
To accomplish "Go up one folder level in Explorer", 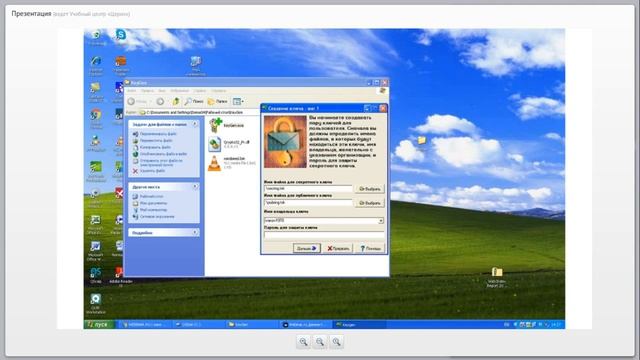I will (176, 101).
